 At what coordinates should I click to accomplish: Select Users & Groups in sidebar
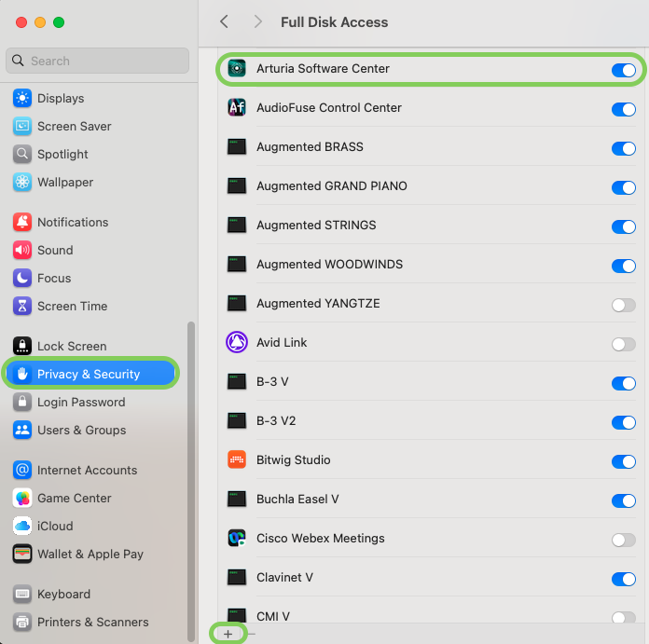pyautogui.click(x=81, y=430)
